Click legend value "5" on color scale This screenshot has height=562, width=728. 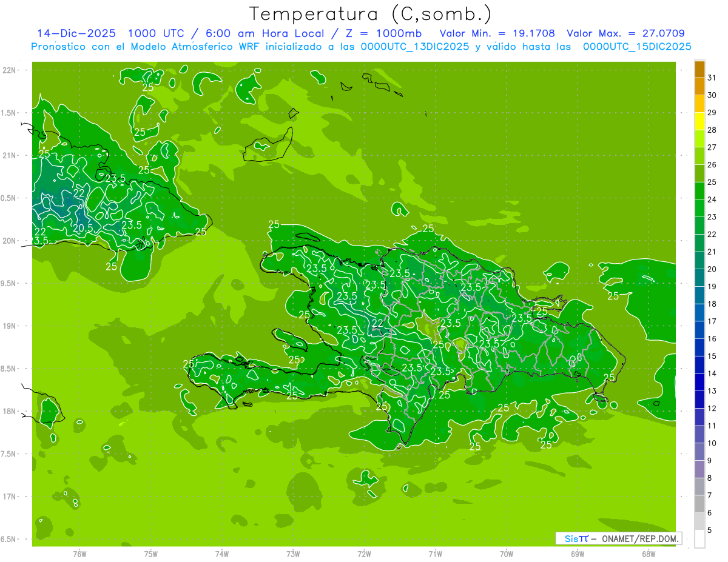coord(710,530)
